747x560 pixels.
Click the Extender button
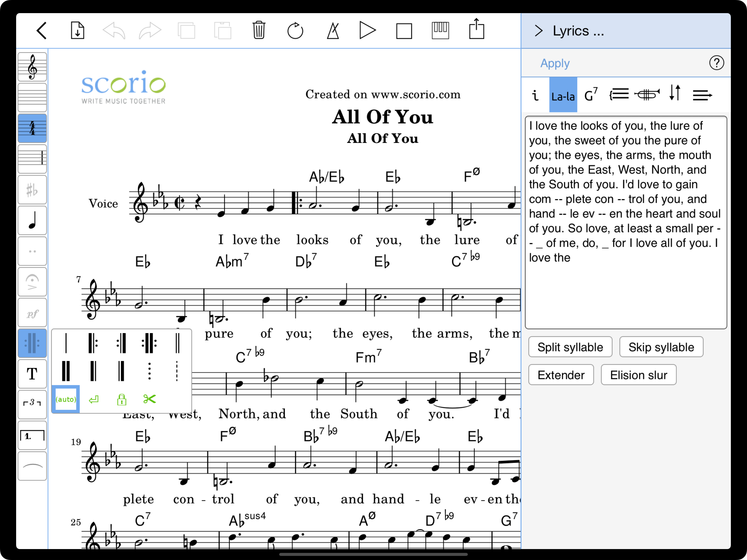[561, 375]
